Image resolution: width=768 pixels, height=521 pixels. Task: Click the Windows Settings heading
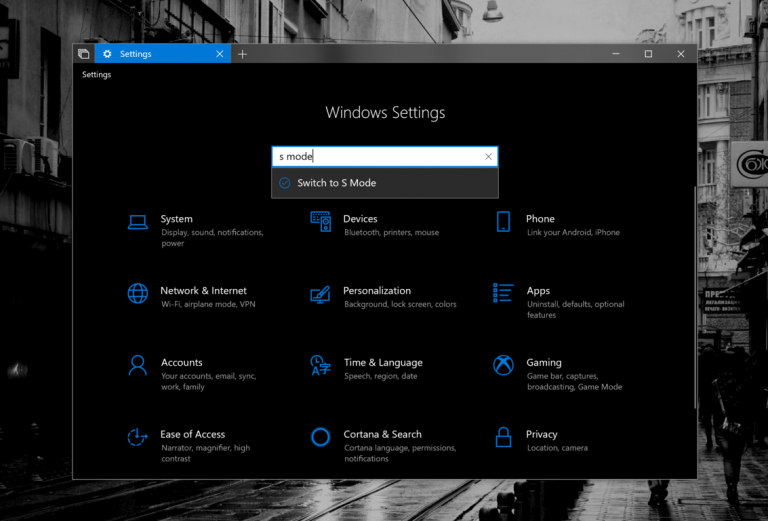385,113
